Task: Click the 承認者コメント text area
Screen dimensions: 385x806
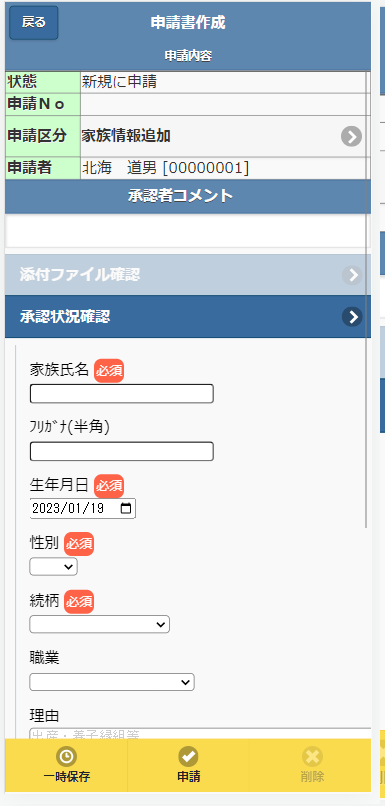Action: pyautogui.click(x=188, y=231)
